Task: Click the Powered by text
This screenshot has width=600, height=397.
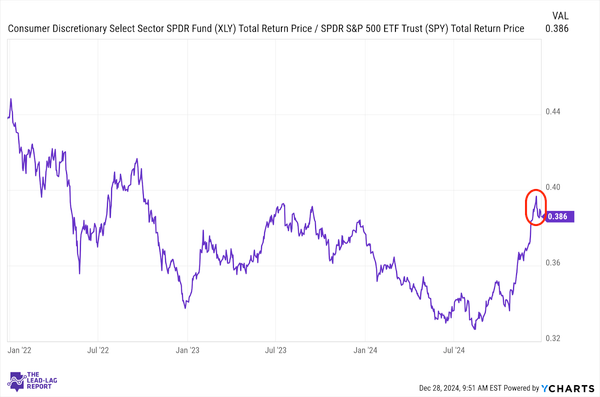Action: (521, 388)
